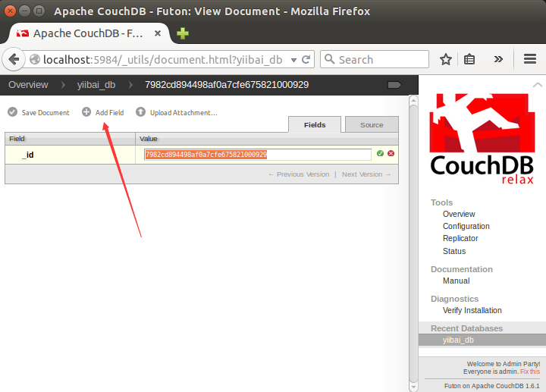Click the Firefox back arrow button

click(13, 59)
